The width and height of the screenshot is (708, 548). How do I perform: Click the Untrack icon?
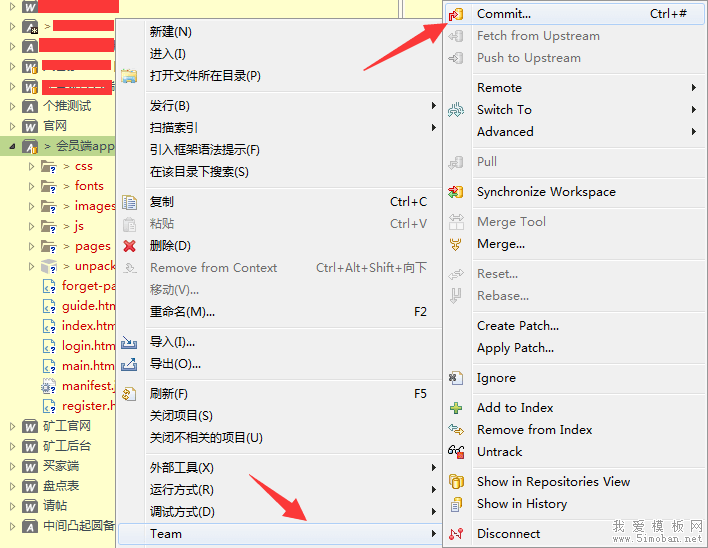(456, 452)
